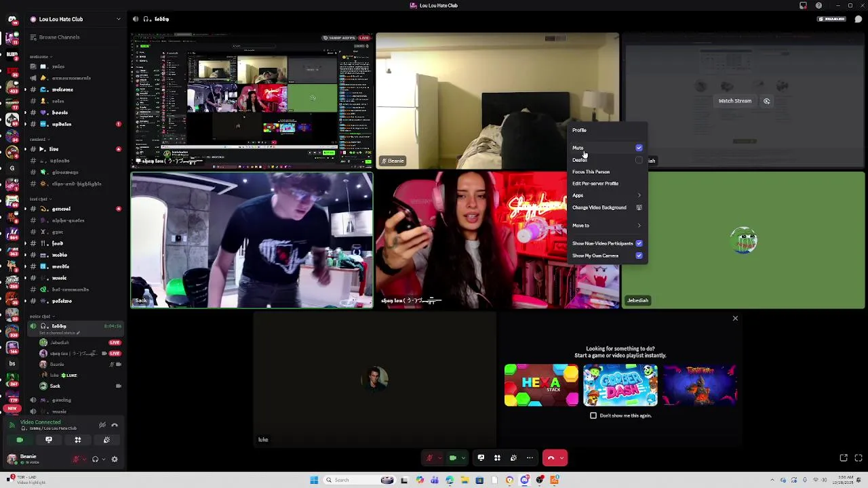Image resolution: width=868 pixels, height=488 pixels.
Task: Choose Edit Per-server Profile
Action: pos(607,184)
